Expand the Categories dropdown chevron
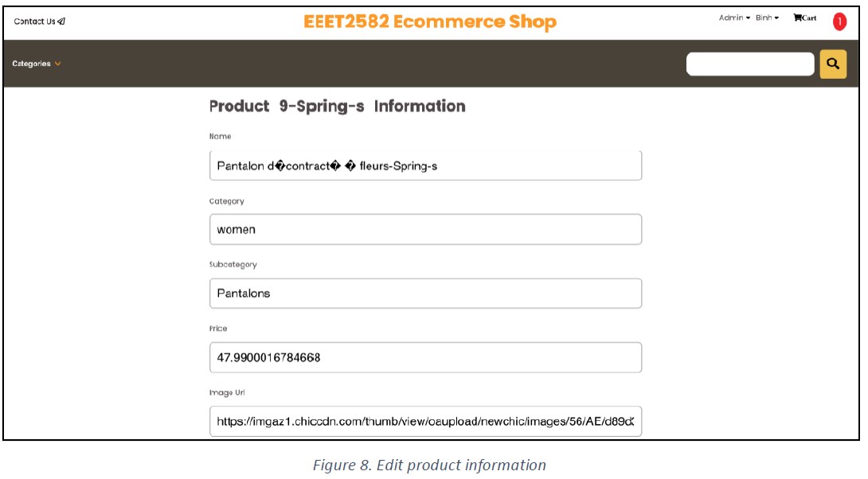Viewport: 868px width, 479px height. coord(57,64)
